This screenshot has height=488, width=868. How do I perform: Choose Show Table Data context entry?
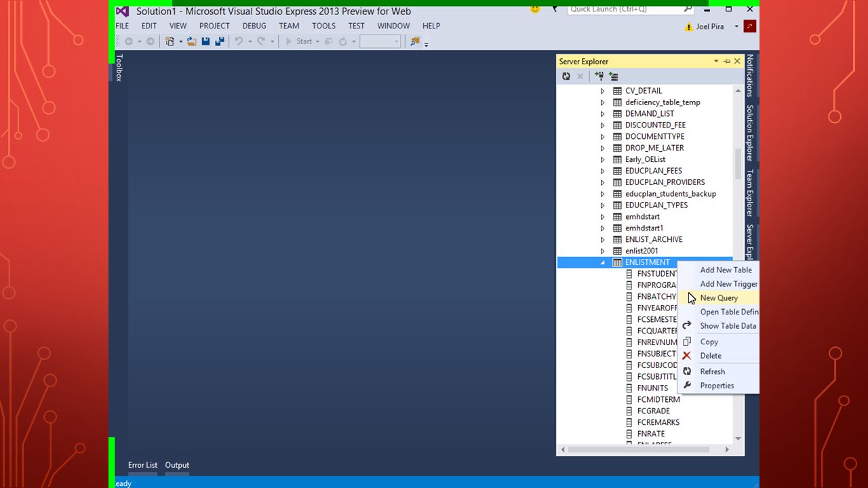pos(719,325)
